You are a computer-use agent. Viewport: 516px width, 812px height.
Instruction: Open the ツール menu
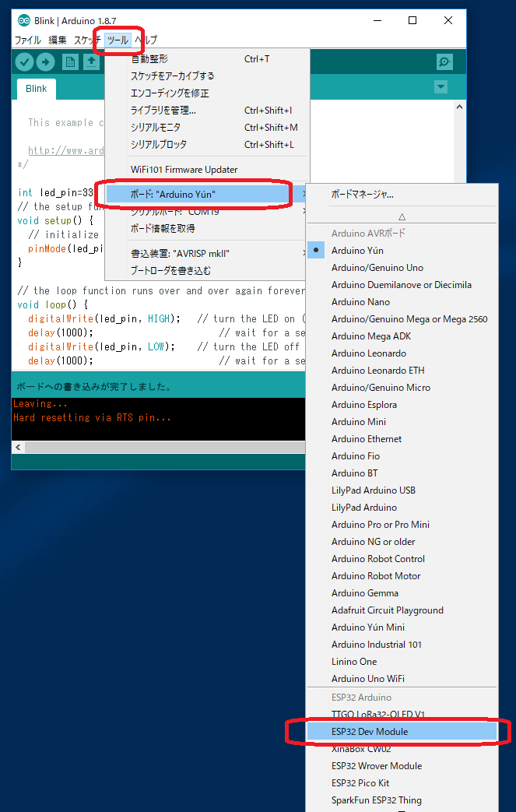coord(118,40)
